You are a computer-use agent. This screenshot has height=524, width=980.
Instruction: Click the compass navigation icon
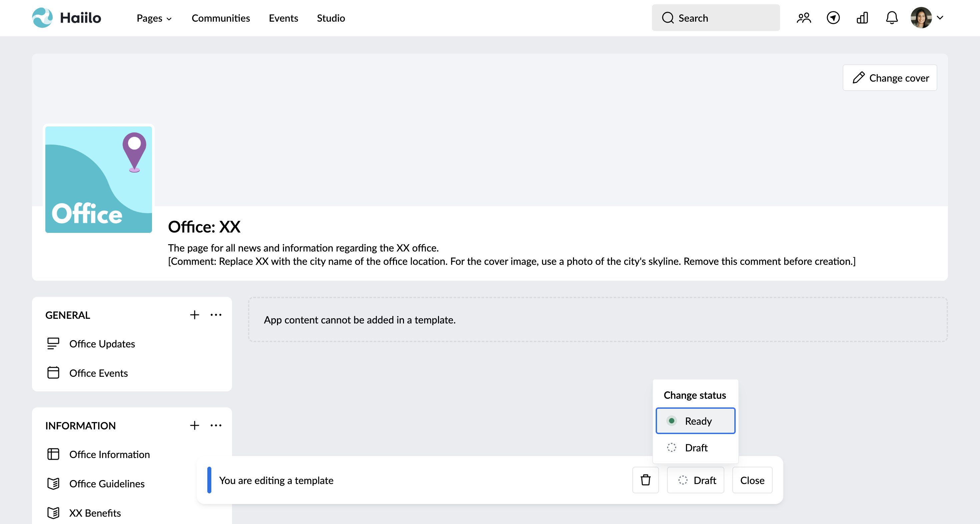[x=833, y=18]
